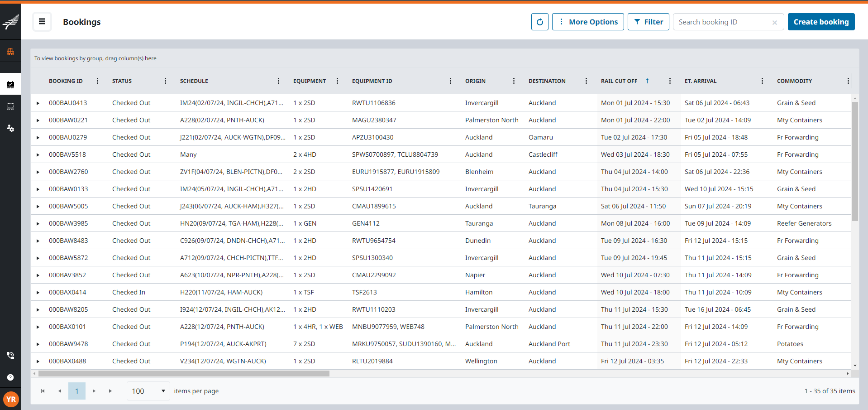This screenshot has width=868, height=410.
Task: Click the Search booking ID input
Action: click(722, 22)
